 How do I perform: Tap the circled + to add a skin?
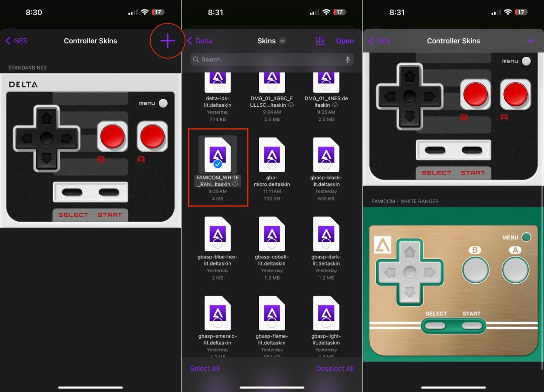tap(167, 41)
